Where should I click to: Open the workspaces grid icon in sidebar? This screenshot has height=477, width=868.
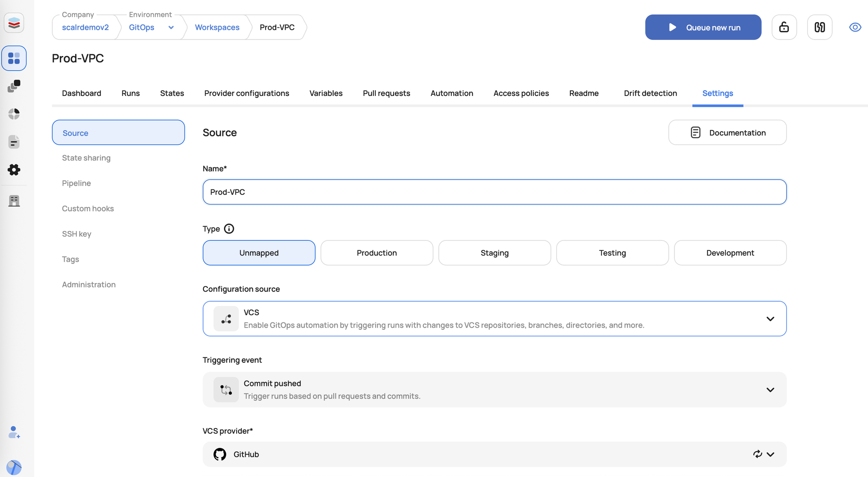tap(14, 58)
